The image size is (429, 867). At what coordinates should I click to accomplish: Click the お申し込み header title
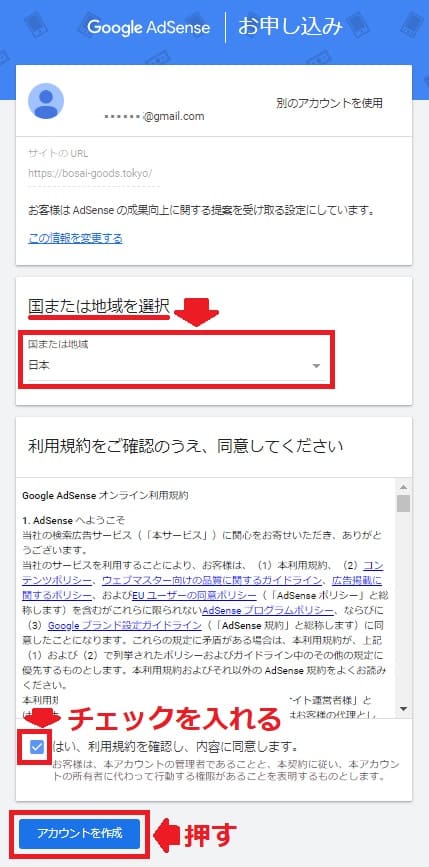(290, 27)
